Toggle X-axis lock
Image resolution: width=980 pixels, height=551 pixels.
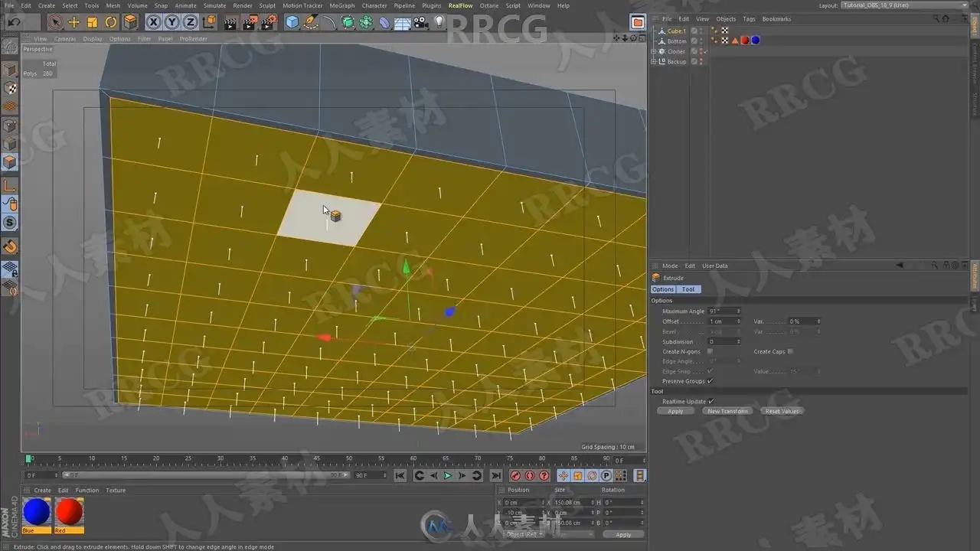click(x=154, y=22)
